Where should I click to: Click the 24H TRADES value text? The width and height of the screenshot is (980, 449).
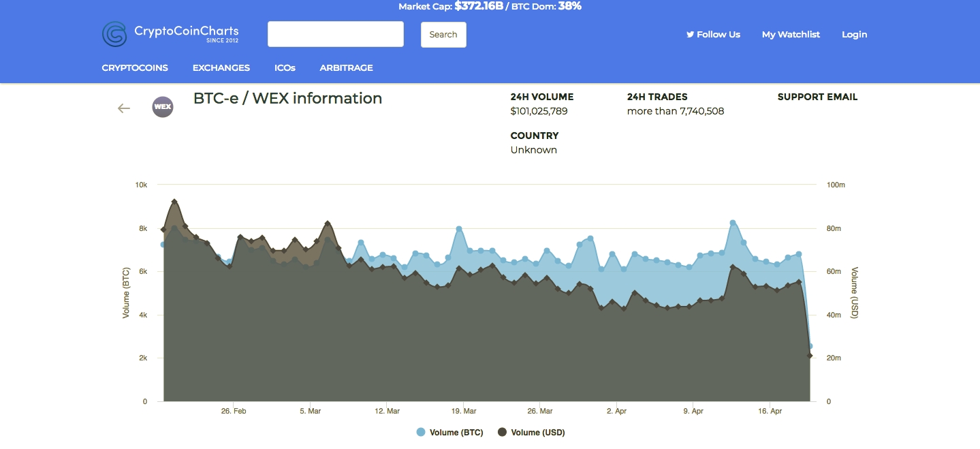pos(676,111)
